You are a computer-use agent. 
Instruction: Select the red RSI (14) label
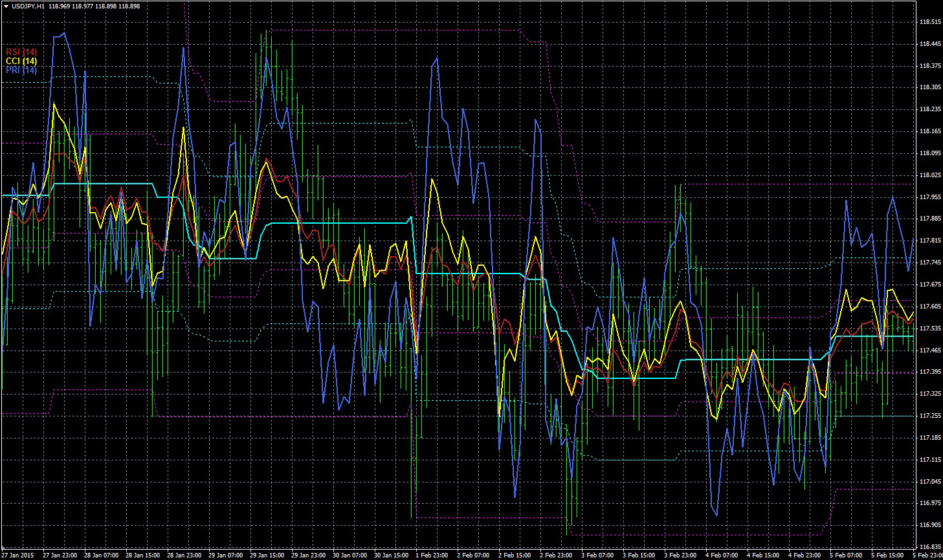click(x=21, y=52)
